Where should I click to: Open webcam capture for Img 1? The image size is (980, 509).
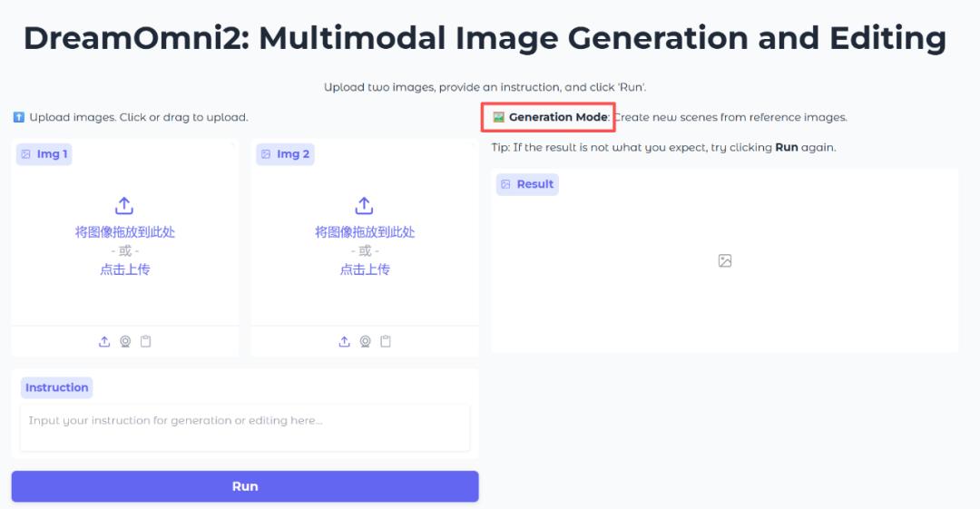[125, 341]
